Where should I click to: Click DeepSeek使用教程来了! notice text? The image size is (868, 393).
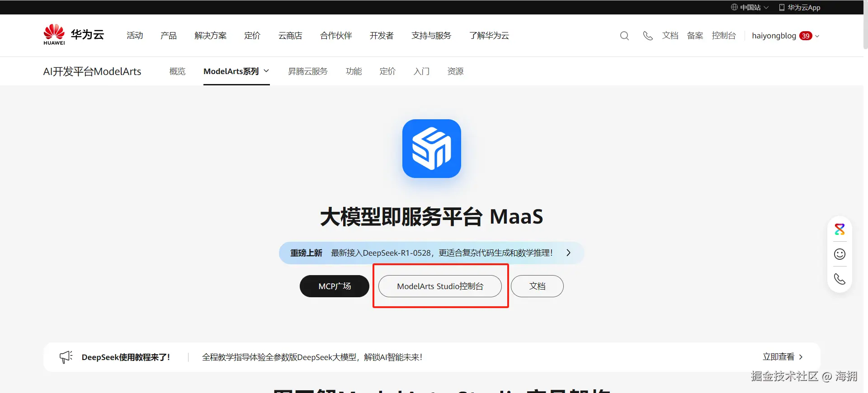tap(126, 357)
